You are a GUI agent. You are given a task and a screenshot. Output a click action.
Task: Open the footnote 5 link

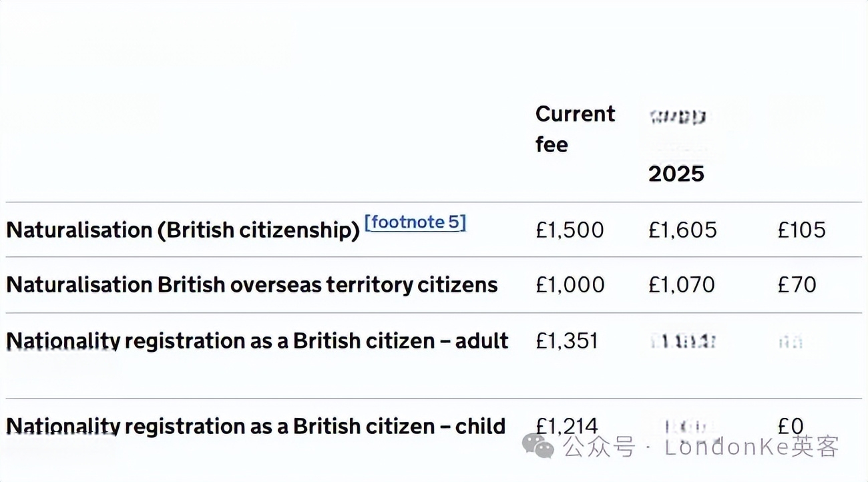click(x=415, y=222)
